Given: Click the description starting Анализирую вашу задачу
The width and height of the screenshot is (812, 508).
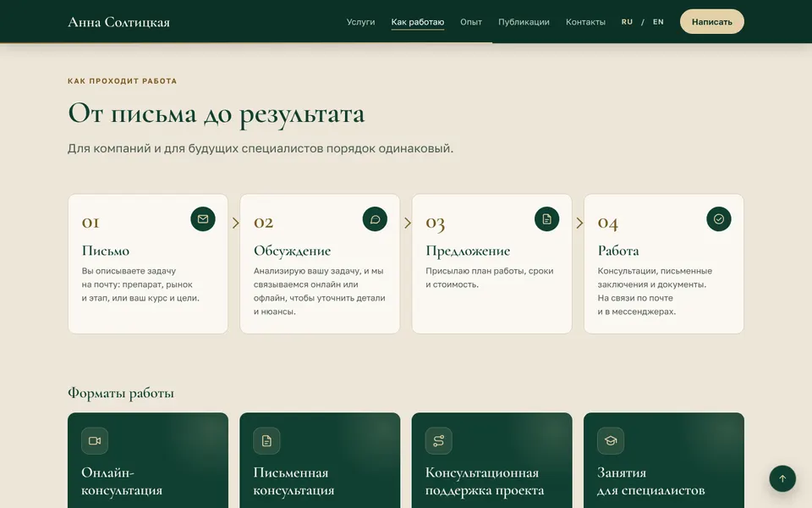Looking at the screenshot, I should 320,290.
